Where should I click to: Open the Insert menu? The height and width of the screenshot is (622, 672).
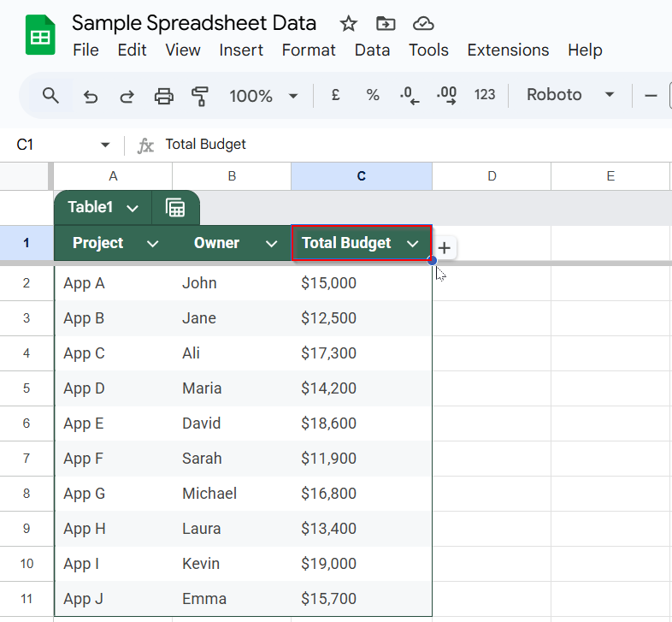241,50
